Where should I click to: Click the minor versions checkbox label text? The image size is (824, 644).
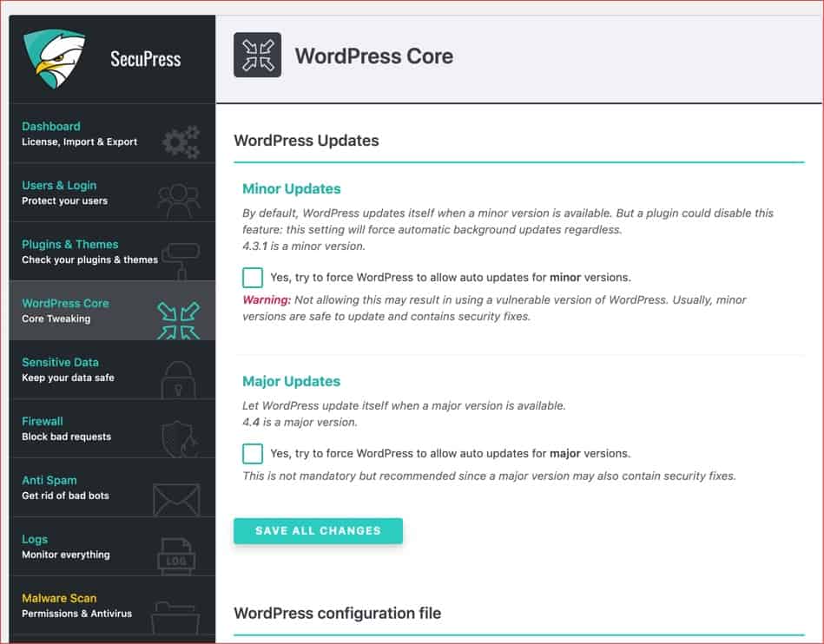(451, 278)
